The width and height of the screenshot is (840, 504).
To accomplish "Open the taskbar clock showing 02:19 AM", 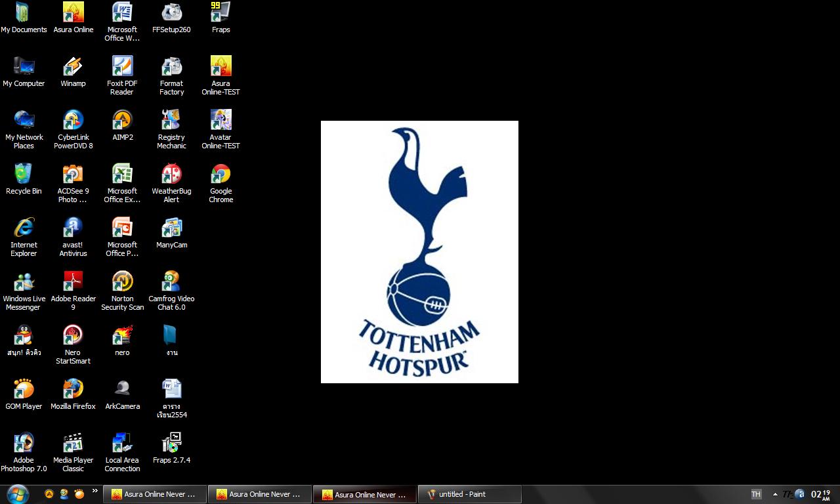I will click(821, 494).
